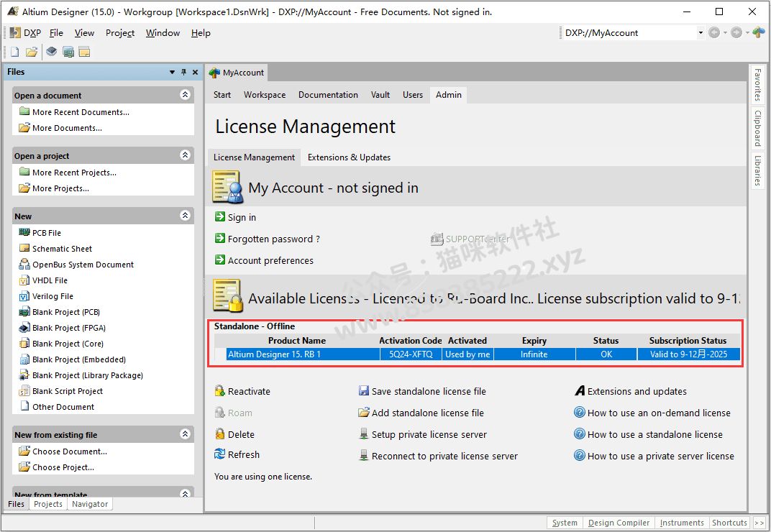This screenshot has height=532, width=771.
Task: Click the Setup private license server icon
Action: pyautogui.click(x=364, y=434)
